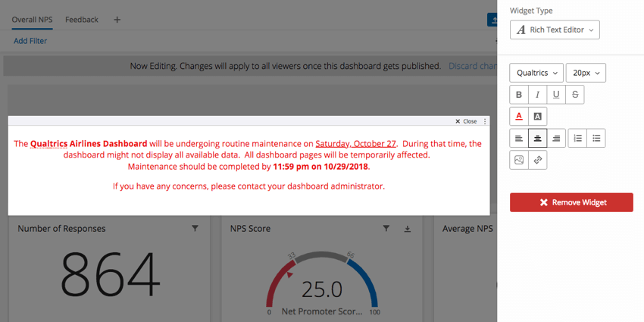Click the Qualtrics Airlines Dashboard bold text
This screenshot has width=644, height=322.
[89, 144]
